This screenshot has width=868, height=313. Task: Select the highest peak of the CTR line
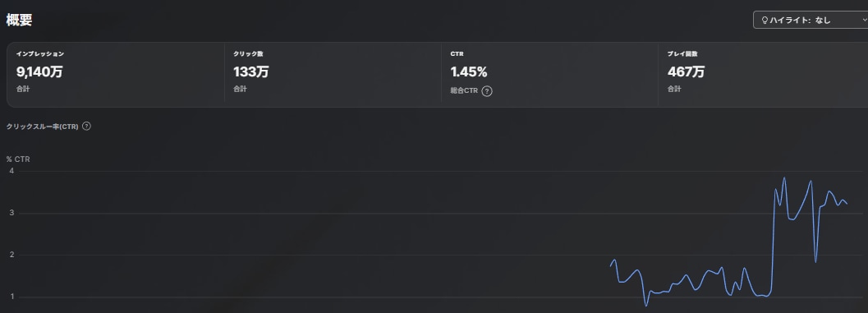pyautogui.click(x=784, y=177)
